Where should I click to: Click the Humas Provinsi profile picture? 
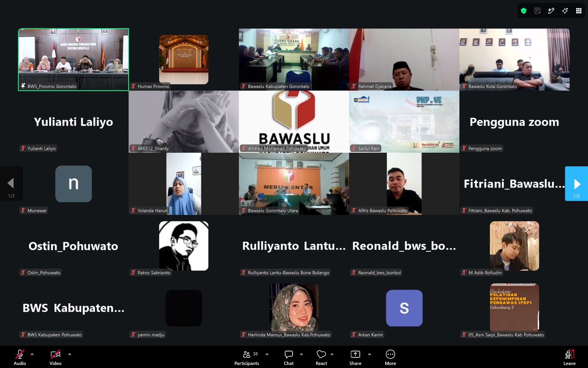[x=184, y=60]
